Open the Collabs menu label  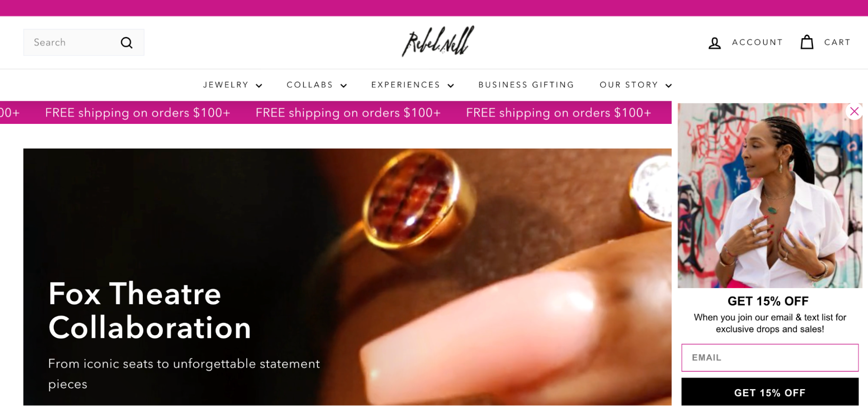310,85
